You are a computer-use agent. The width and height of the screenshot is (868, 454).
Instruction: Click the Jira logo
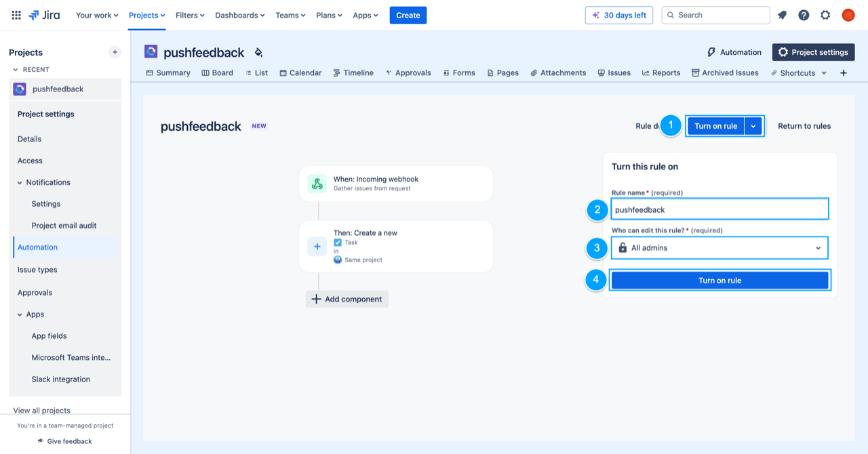coord(44,15)
